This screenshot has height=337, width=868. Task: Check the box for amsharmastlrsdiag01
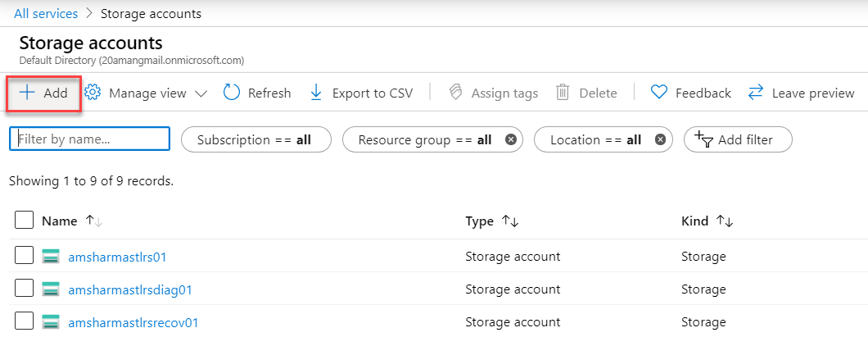[x=24, y=289]
